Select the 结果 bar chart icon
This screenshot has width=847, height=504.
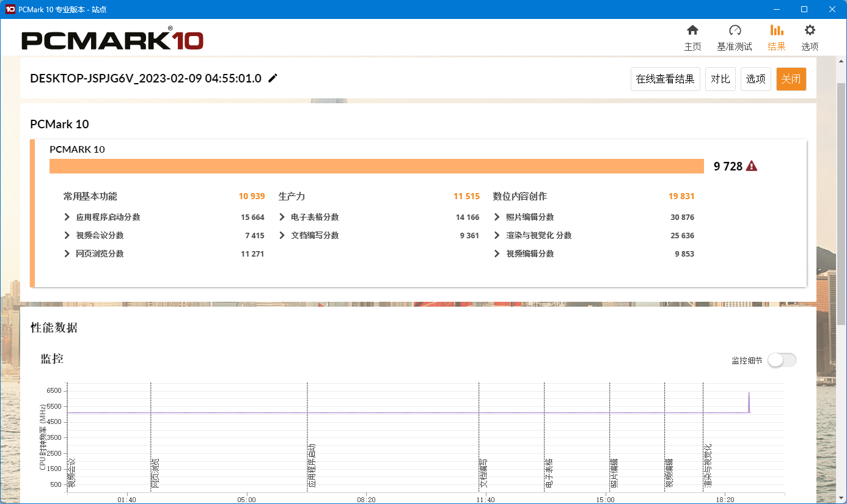pyautogui.click(x=777, y=31)
